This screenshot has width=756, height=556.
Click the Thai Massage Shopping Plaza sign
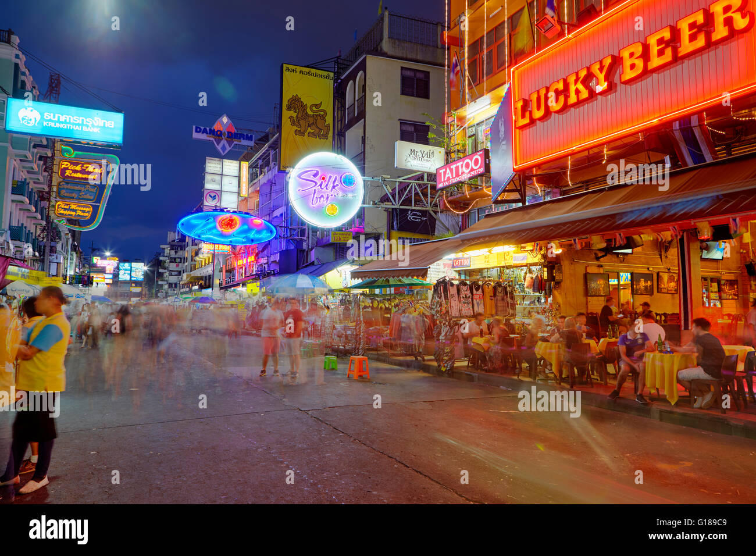point(74,210)
